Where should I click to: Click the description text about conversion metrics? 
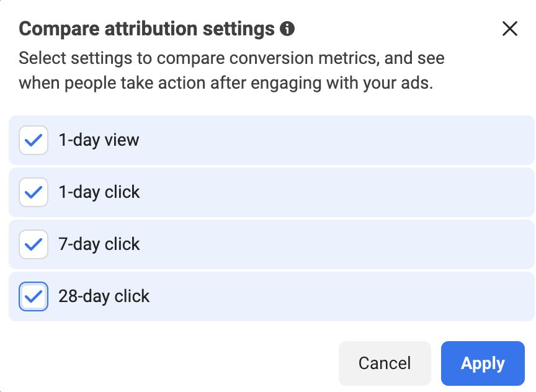(x=231, y=71)
